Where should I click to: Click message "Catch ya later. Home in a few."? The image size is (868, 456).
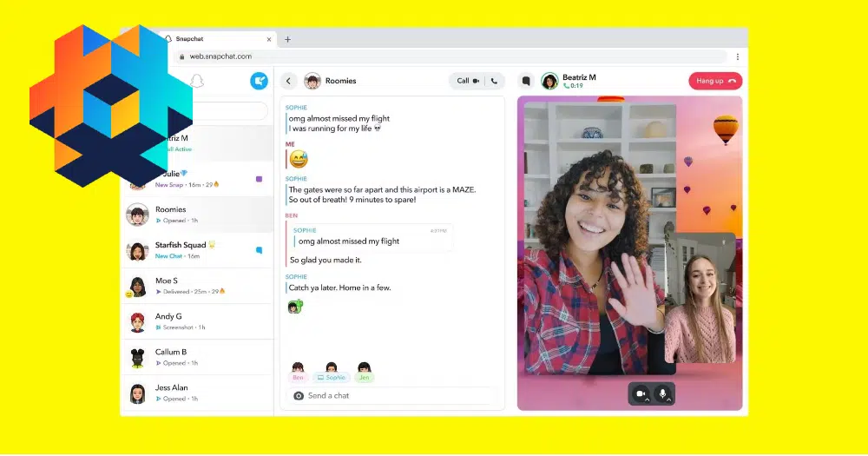[340, 287]
